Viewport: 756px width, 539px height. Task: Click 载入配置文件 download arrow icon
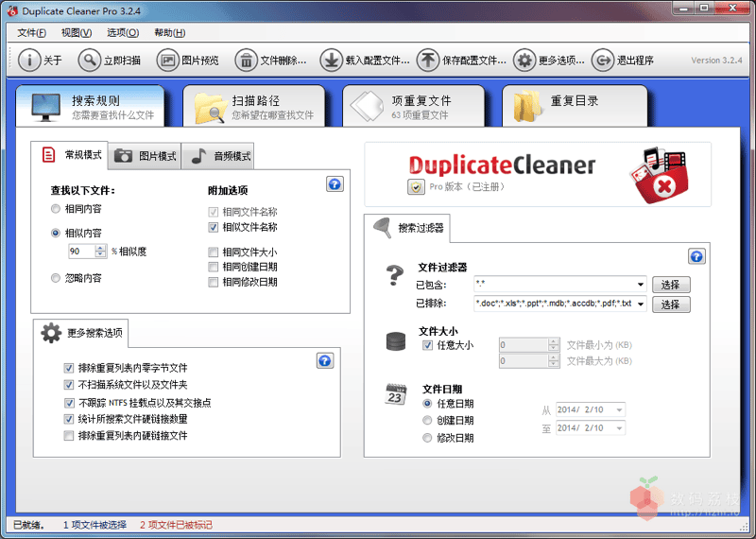(332, 61)
